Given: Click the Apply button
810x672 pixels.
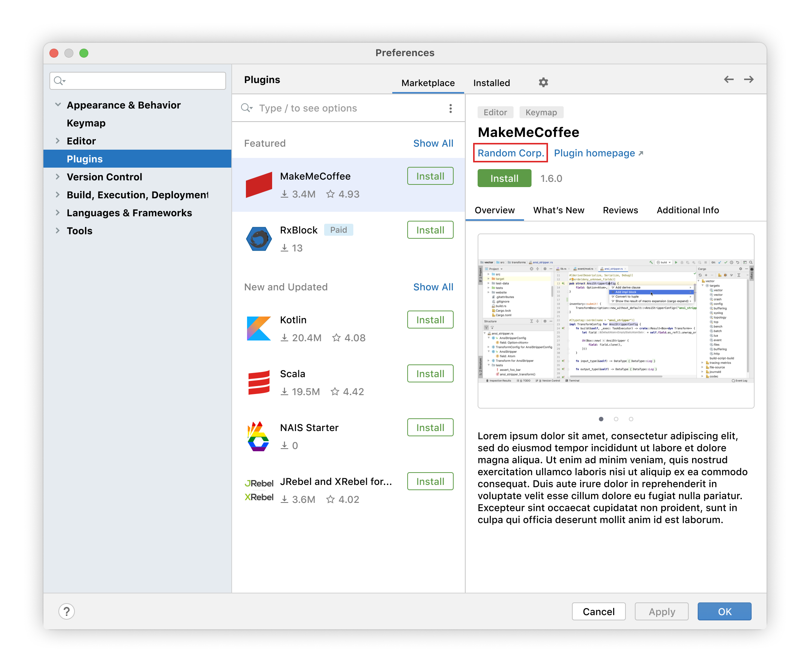Looking at the screenshot, I should tap(661, 611).
